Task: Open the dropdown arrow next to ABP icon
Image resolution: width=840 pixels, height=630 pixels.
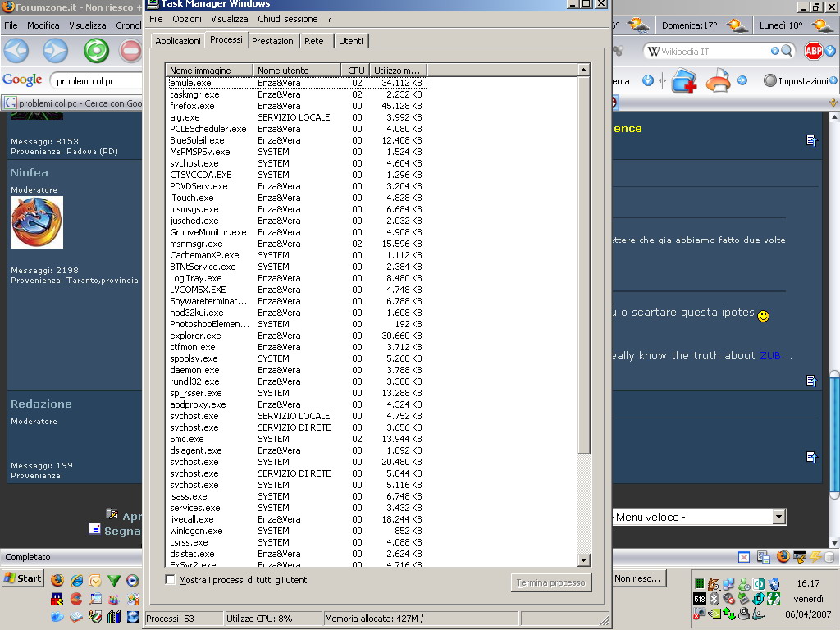Action: (830, 51)
